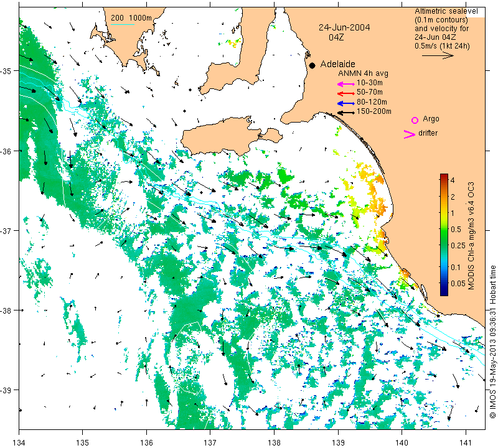The width and height of the screenshot is (498, 448).
Task: Click the magenta drifter chevron symbol
Action: [x=410, y=134]
